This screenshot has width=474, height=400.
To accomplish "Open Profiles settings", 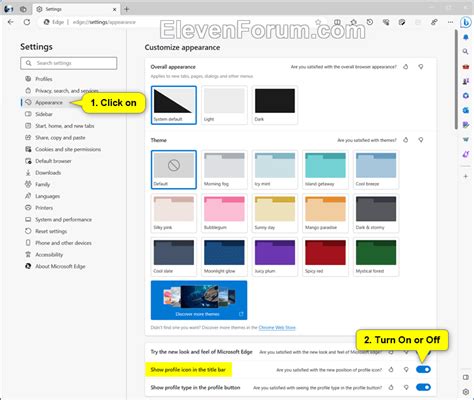I will 44,79.
